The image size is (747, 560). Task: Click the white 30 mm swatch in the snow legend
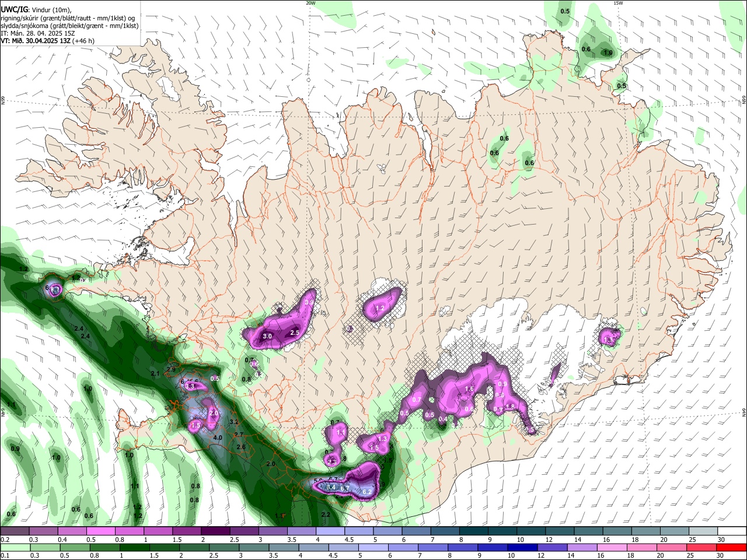[x=731, y=531]
